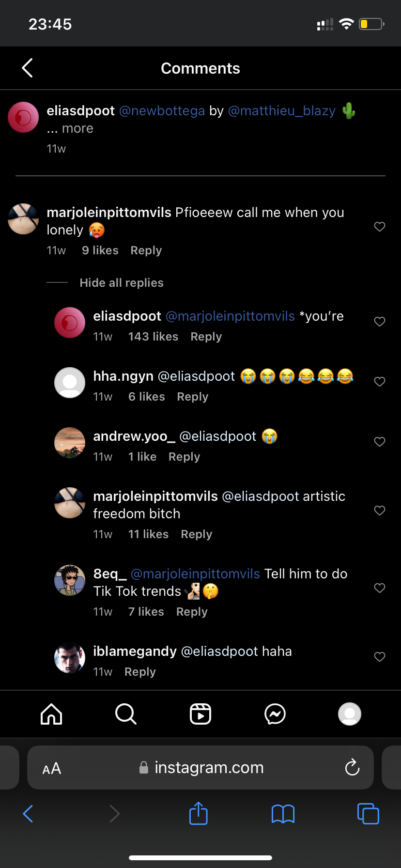Tap the instagram.com address field

pyautogui.click(x=208, y=768)
